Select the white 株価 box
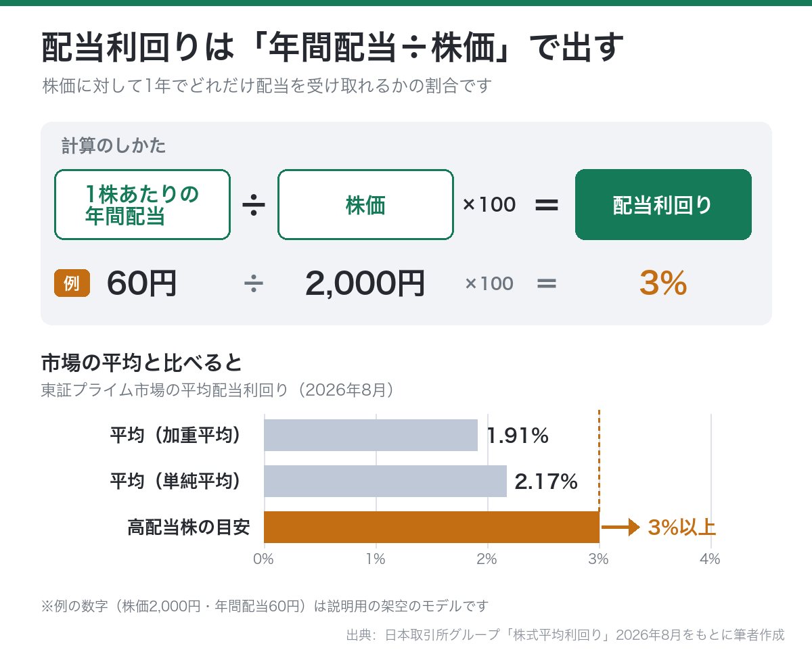This screenshot has width=812, height=656. point(365,204)
